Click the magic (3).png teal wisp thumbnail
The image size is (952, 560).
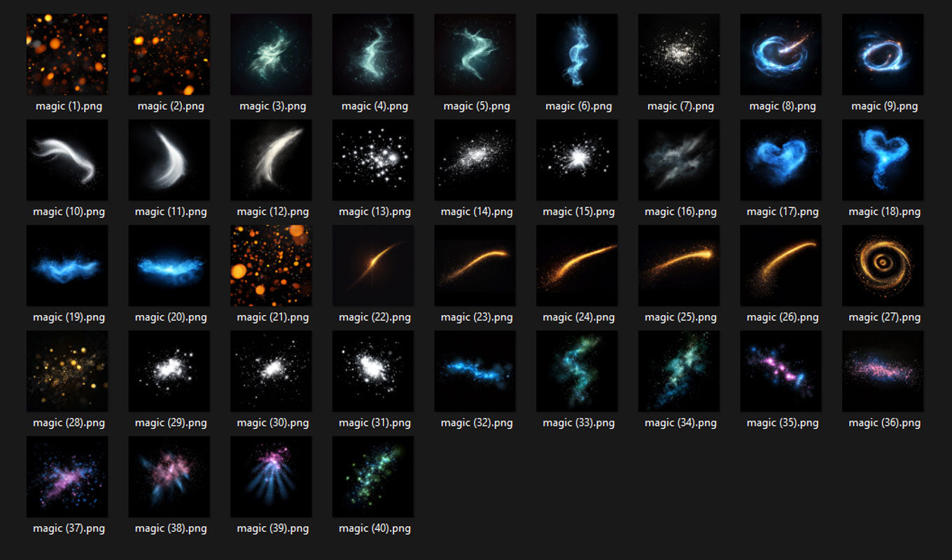click(271, 55)
